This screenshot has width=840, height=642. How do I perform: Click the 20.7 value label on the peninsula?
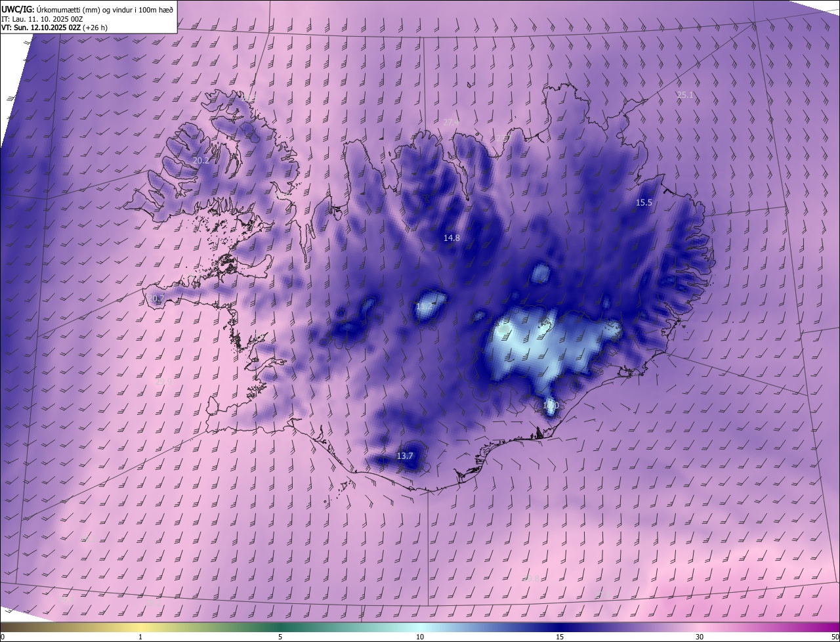tap(156, 299)
